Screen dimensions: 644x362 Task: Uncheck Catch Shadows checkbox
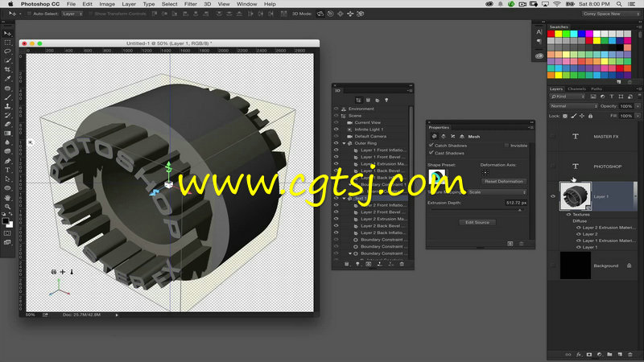(x=431, y=146)
